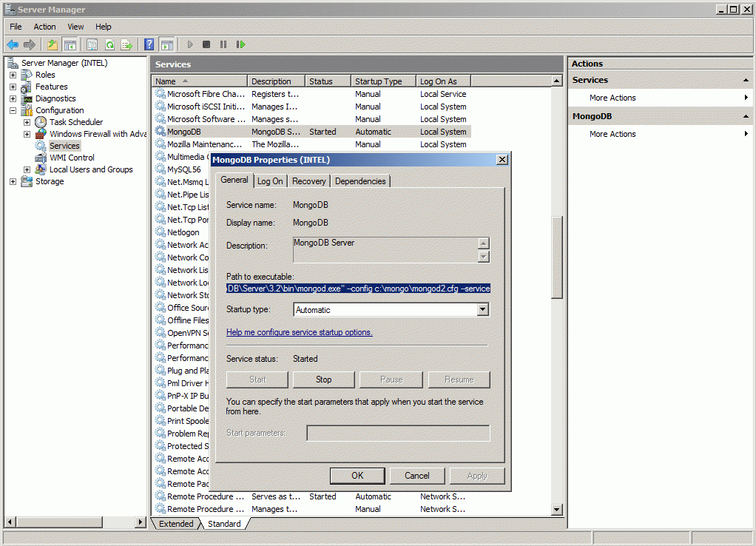Expand the Diagnostics tree node
This screenshot has height=546, width=756.
[13, 99]
